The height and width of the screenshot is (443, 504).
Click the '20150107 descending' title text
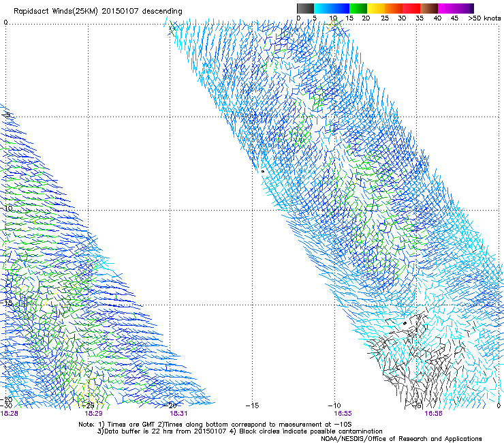click(x=142, y=12)
